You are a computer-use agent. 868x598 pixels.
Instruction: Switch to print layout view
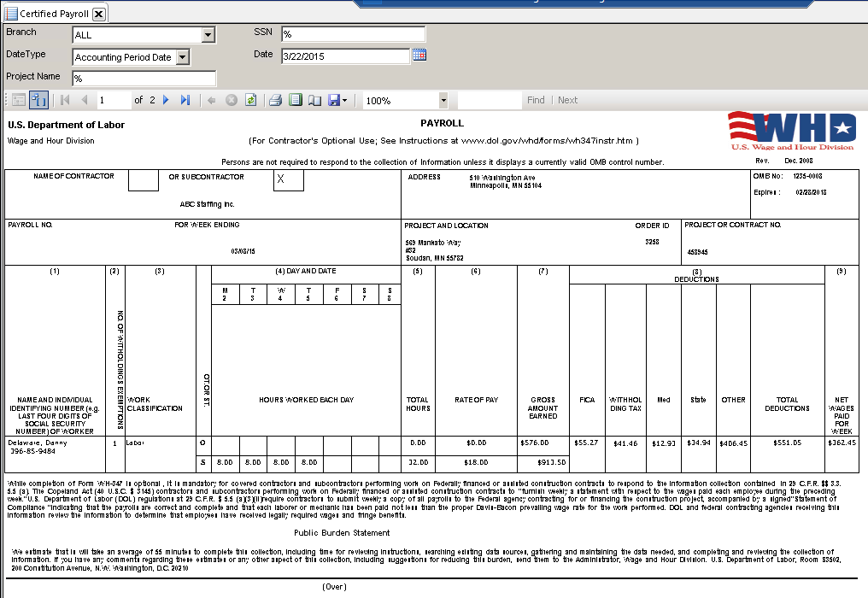(296, 100)
